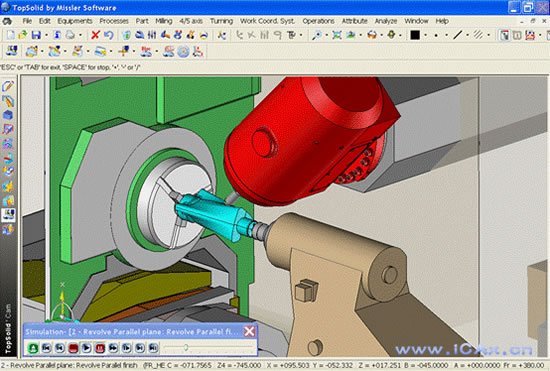Click the round blue disc icon in second row
The width and height of the screenshot is (550, 371).
pos(183,52)
